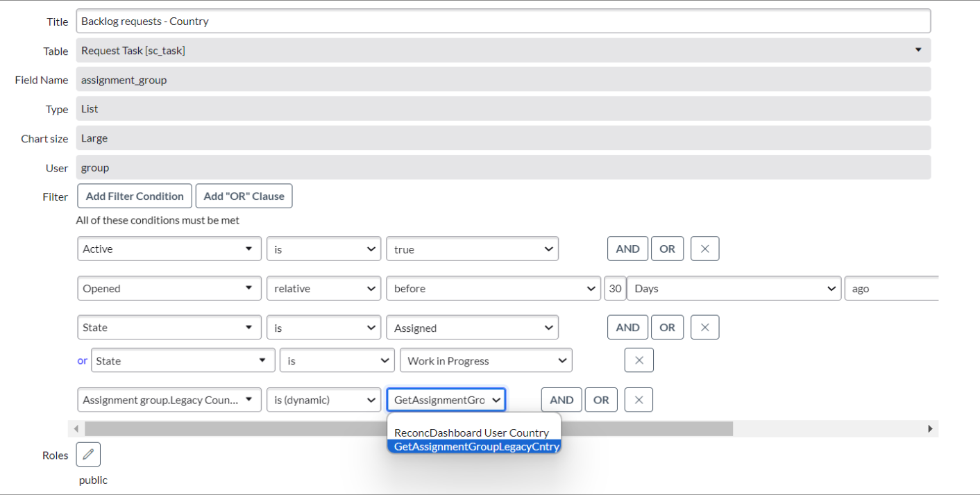Open the ago dropdown

(891, 288)
